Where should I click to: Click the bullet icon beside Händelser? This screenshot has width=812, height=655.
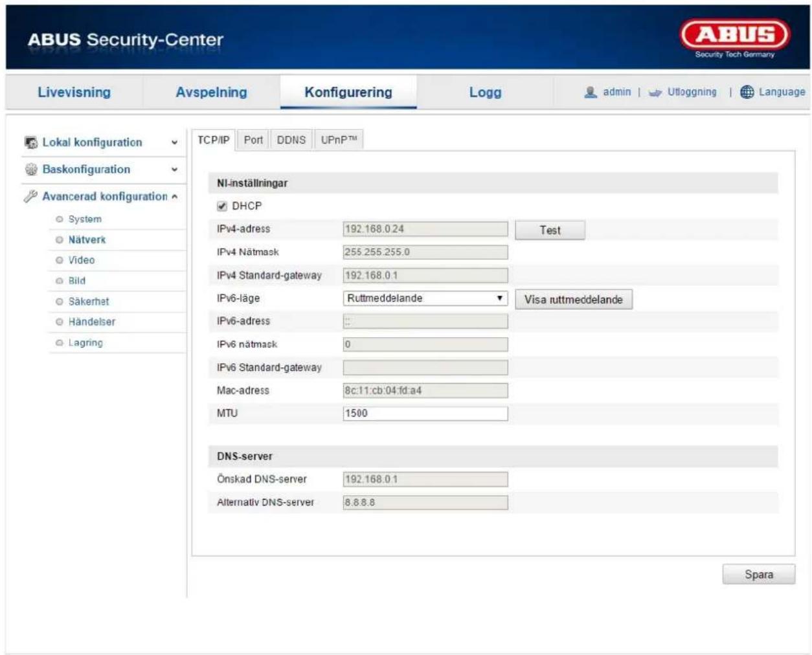tap(60, 322)
